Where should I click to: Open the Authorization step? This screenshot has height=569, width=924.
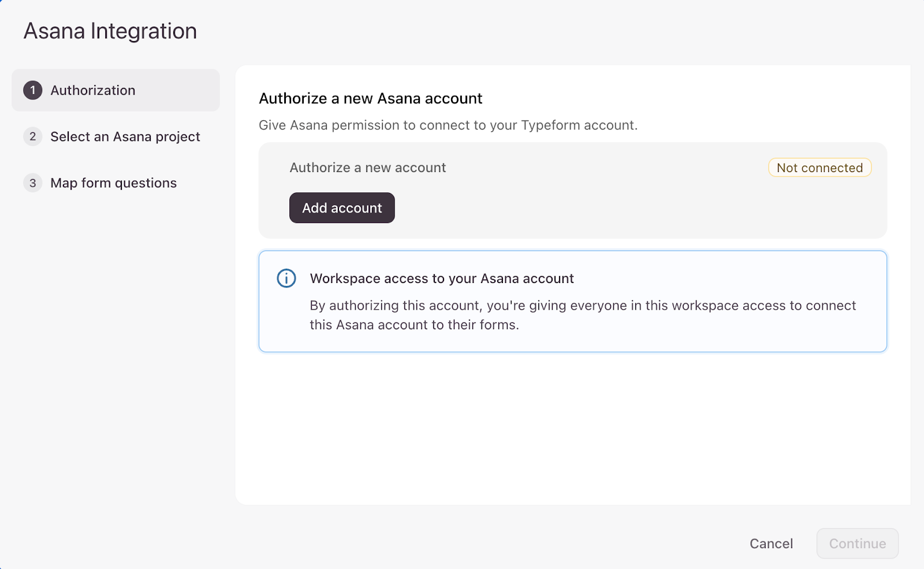click(93, 90)
